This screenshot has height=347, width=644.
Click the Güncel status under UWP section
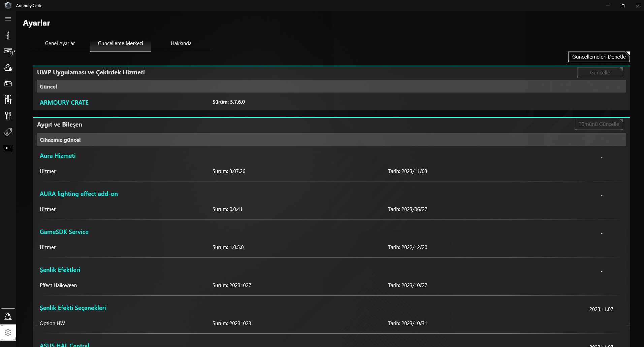pyautogui.click(x=331, y=86)
